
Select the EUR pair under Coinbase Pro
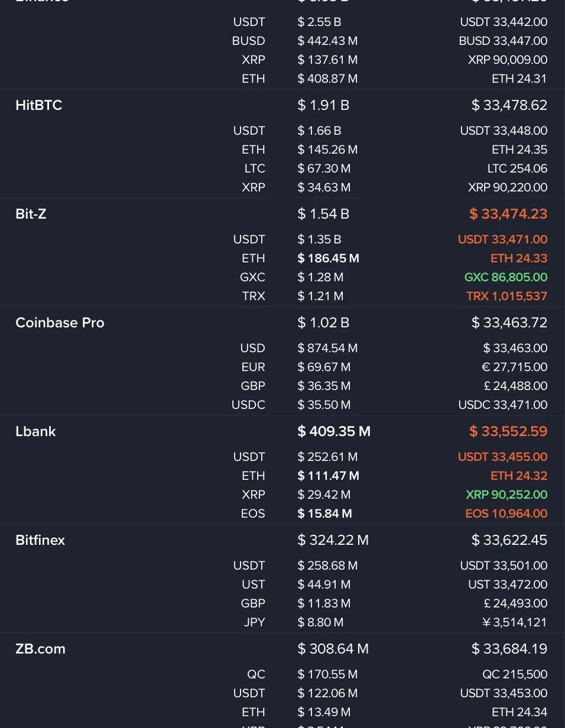pos(253,367)
